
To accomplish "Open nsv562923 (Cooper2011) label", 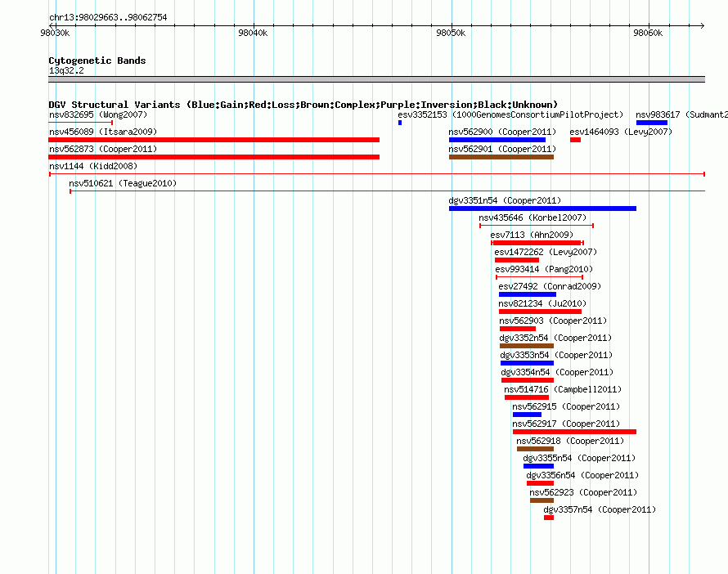I will click(x=583, y=492).
